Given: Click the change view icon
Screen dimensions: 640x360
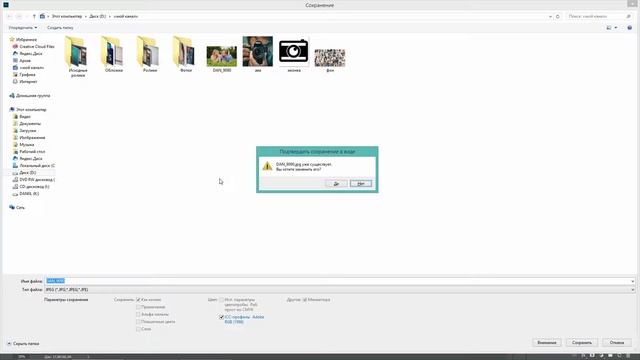Looking at the screenshot, I should (609, 28).
